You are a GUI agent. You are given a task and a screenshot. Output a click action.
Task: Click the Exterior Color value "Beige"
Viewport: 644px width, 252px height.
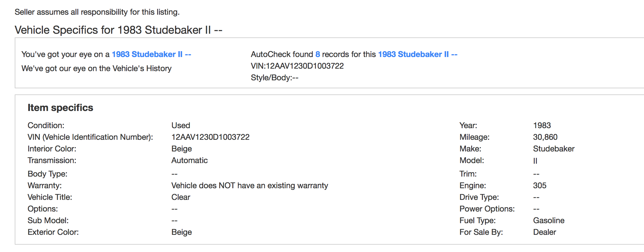pyautogui.click(x=181, y=232)
